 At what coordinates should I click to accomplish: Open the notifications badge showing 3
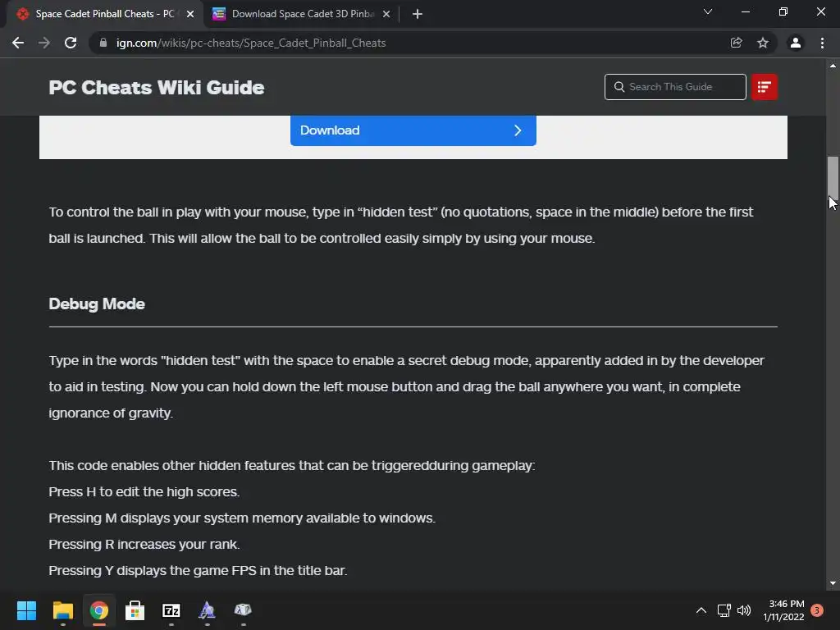tap(817, 610)
